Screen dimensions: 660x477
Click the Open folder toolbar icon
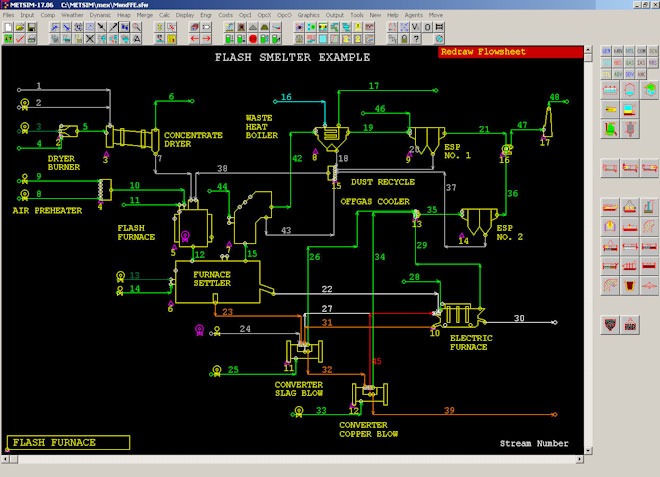pyautogui.click(x=20, y=27)
